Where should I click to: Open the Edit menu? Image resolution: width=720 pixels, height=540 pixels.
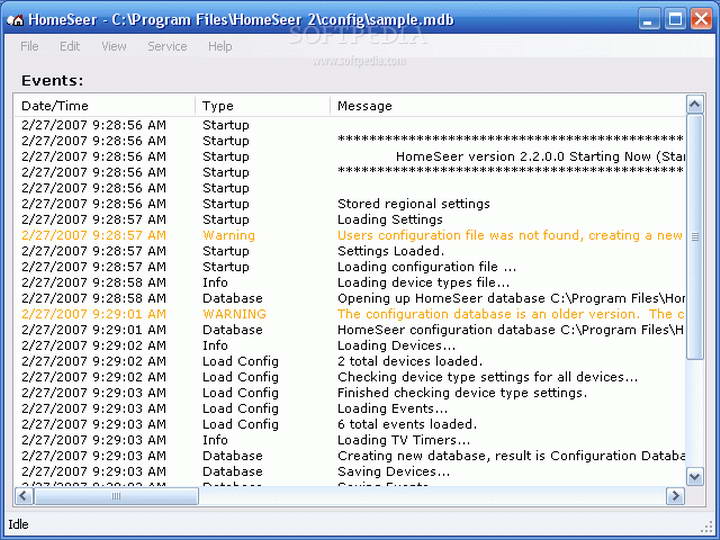(69, 46)
